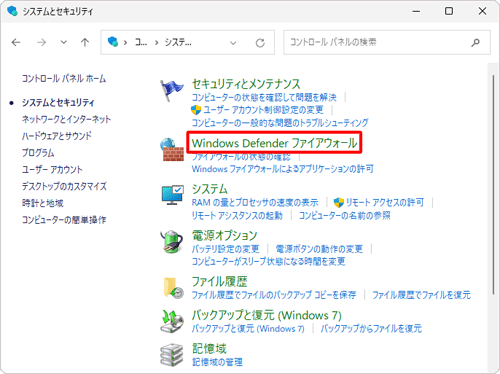Click コンピューターの一般的な問題のトラブルシューティング
500x374 pixels.
[x=280, y=123]
